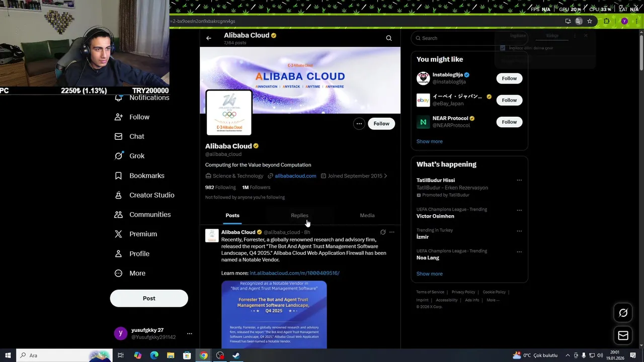Open the Noa Lang trending topic
The image size is (644, 362).
point(428,258)
